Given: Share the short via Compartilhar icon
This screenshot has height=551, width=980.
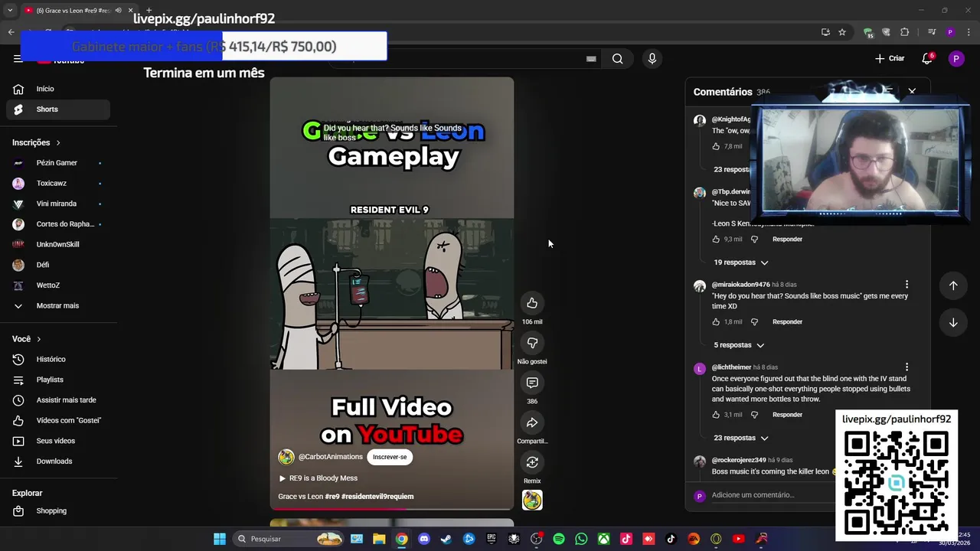Looking at the screenshot, I should (532, 422).
